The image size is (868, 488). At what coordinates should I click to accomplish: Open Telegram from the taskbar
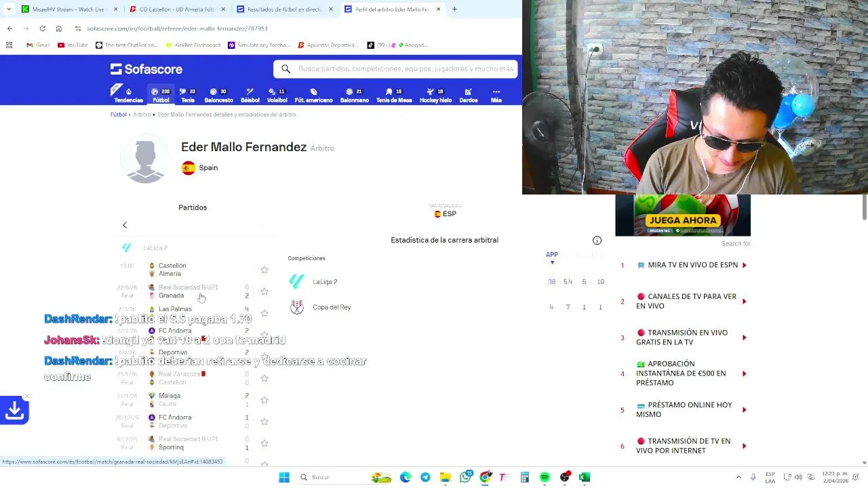[x=425, y=477]
